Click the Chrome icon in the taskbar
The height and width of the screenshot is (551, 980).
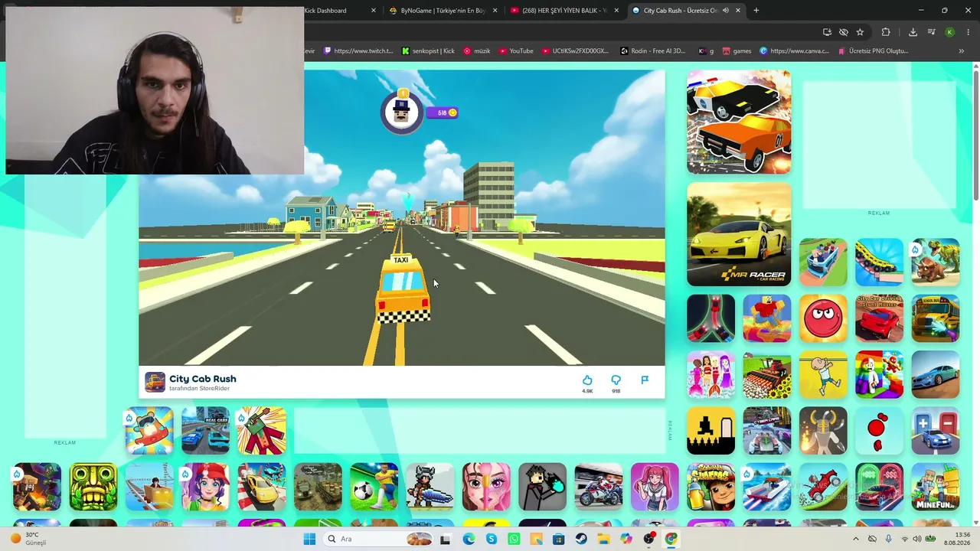671,539
